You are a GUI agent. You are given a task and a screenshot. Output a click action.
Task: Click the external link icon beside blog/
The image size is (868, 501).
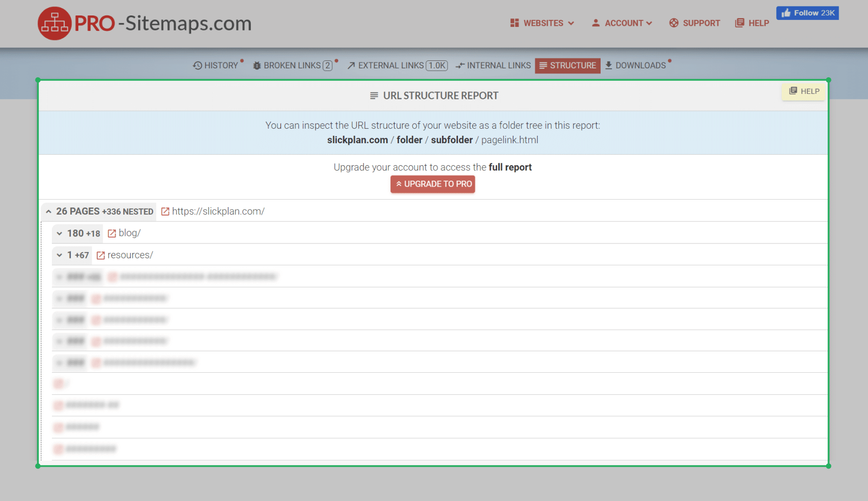(x=112, y=234)
